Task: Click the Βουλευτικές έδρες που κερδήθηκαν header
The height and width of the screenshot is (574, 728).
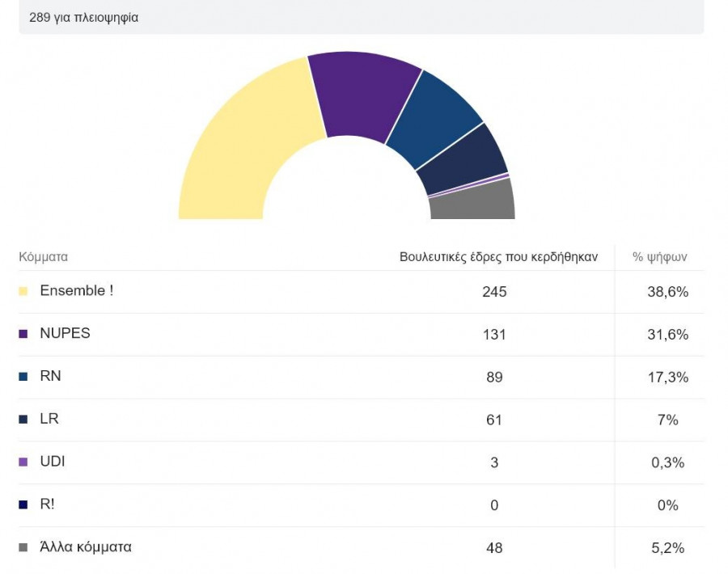Action: 498,257
